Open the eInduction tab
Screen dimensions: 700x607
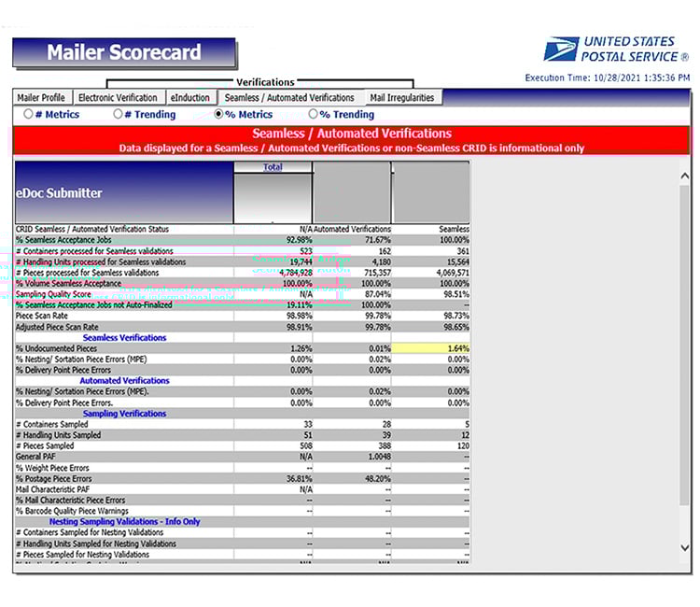point(189,97)
